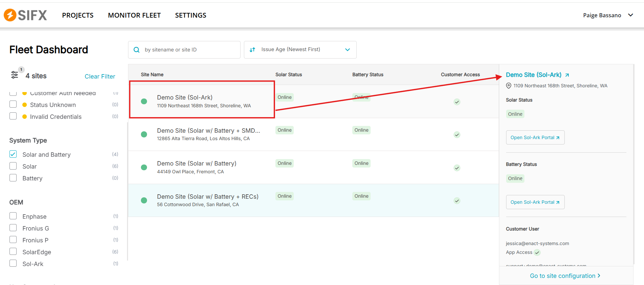644x285 pixels.
Task: Click Go to site configuration link
Action: point(565,276)
